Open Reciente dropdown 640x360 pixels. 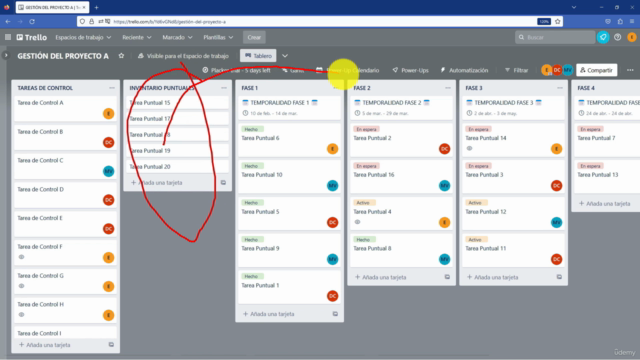click(x=137, y=37)
